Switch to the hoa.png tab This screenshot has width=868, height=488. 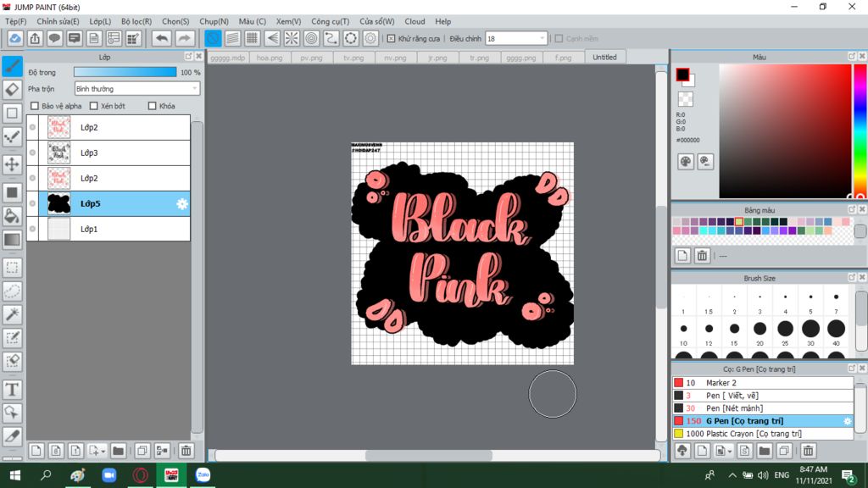pyautogui.click(x=270, y=58)
